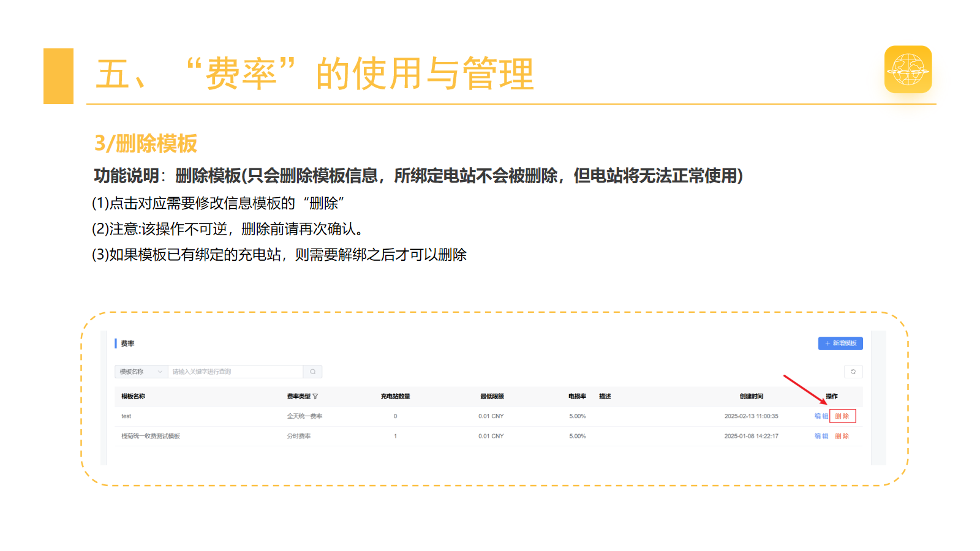Click the 电损率 column header
Viewport: 980px width, 551px height.
coord(577,397)
